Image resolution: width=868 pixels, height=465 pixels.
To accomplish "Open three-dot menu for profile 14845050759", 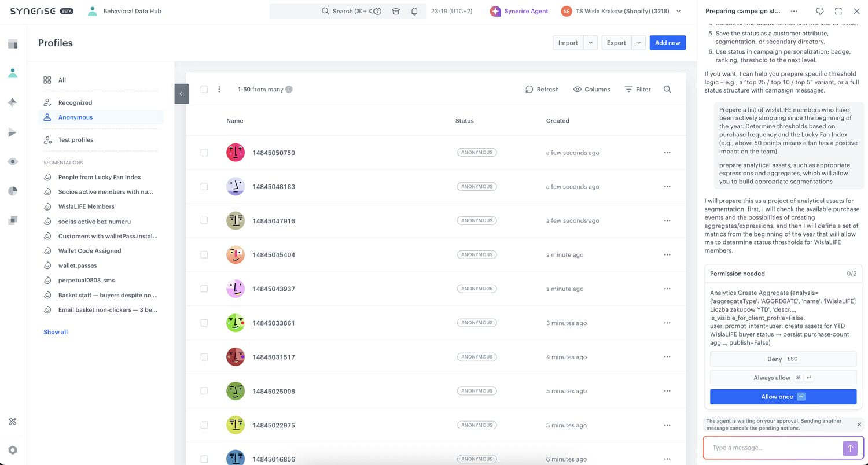I will pyautogui.click(x=667, y=153).
